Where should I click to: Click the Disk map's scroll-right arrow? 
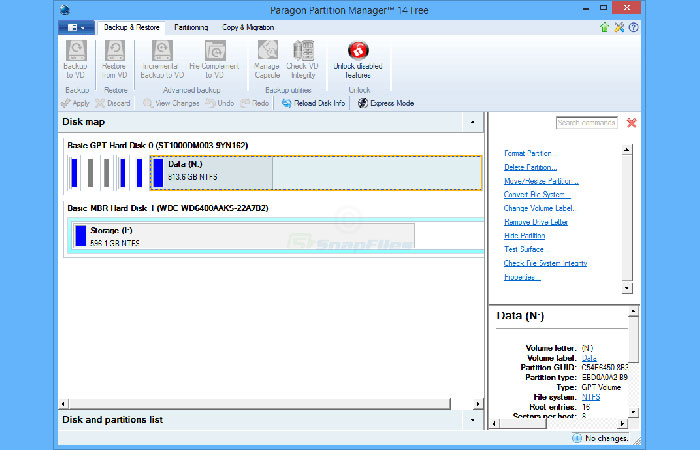point(478,404)
